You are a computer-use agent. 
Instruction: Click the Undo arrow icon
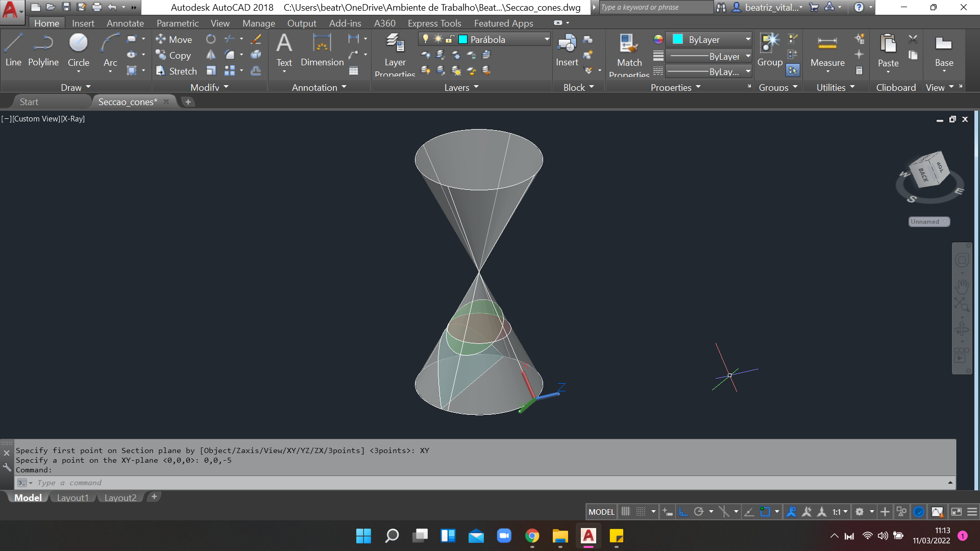coord(112,7)
